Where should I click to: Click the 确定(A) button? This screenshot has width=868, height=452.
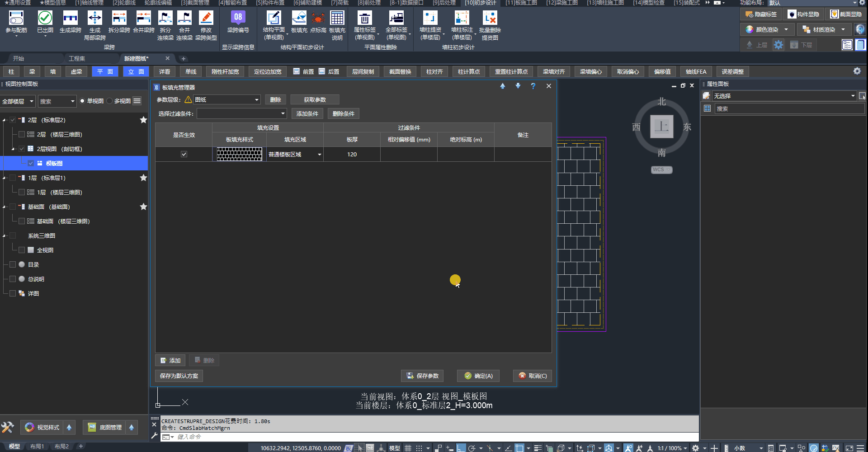point(478,376)
